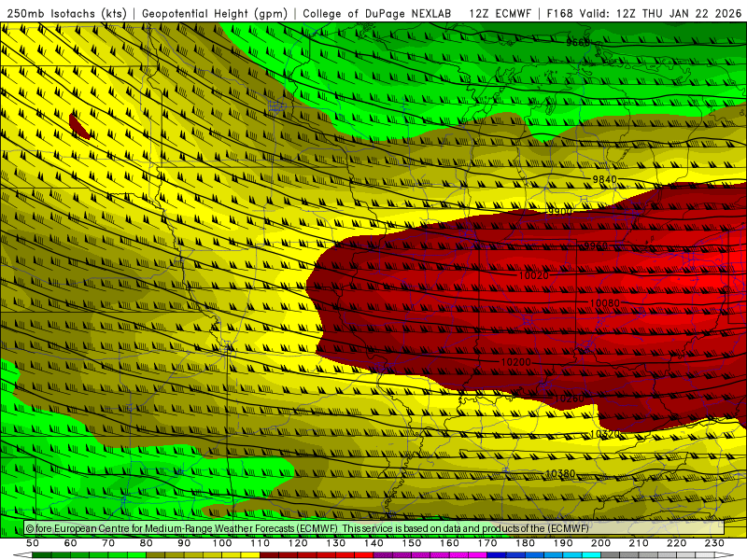Screen dimensions: 747x560
Task: Click the 80 value on the color scale
Action: (x=147, y=543)
